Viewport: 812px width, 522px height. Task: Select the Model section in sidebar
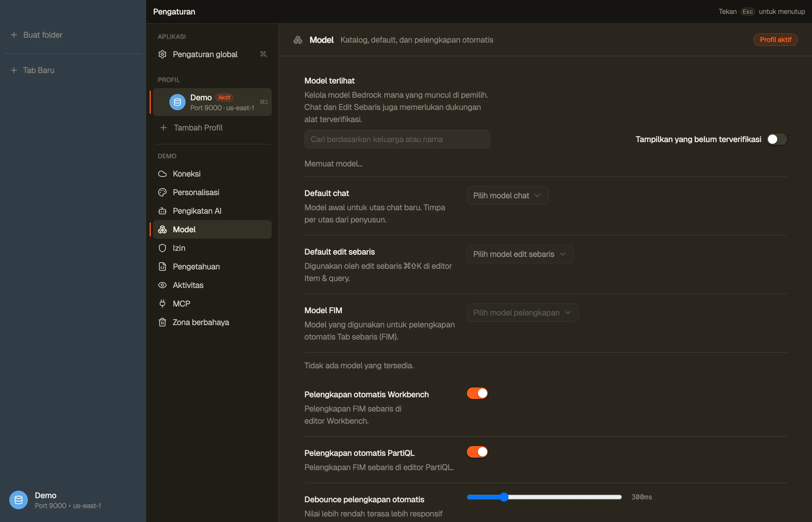[212, 229]
